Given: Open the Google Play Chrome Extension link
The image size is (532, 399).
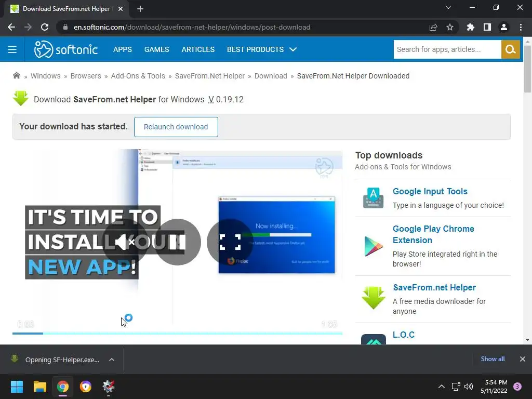Looking at the screenshot, I should point(433,234).
